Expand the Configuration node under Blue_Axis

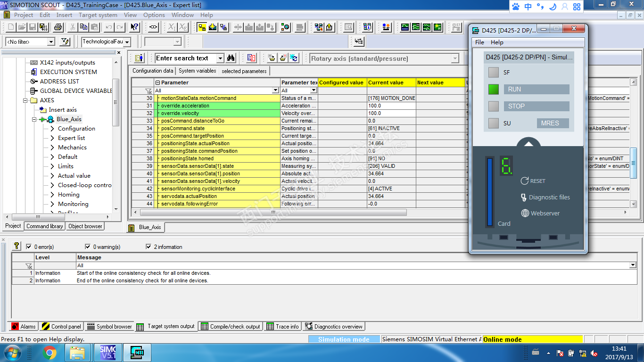(52, 129)
